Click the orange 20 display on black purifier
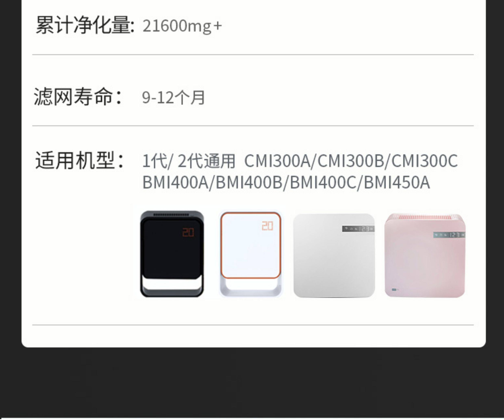Image resolution: width=504 pixels, height=420 pixels. (x=188, y=232)
